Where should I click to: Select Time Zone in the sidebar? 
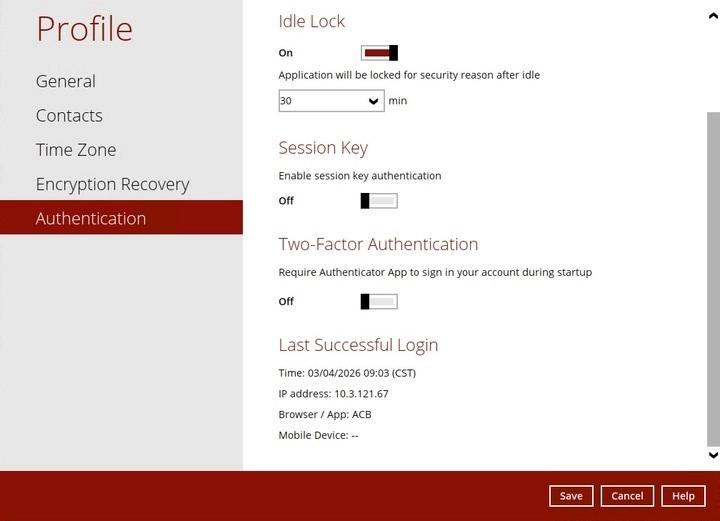point(76,150)
